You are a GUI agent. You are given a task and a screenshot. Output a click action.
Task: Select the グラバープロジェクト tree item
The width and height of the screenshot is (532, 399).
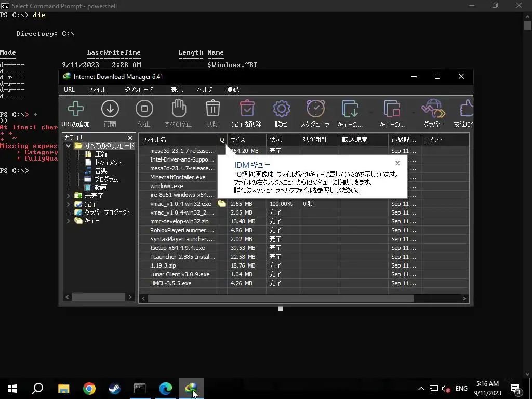click(x=108, y=212)
